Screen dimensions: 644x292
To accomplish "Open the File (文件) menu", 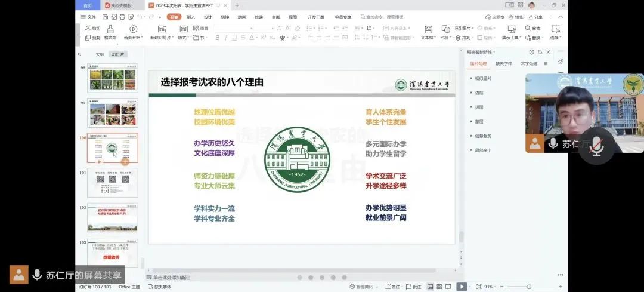I will 88,17.
